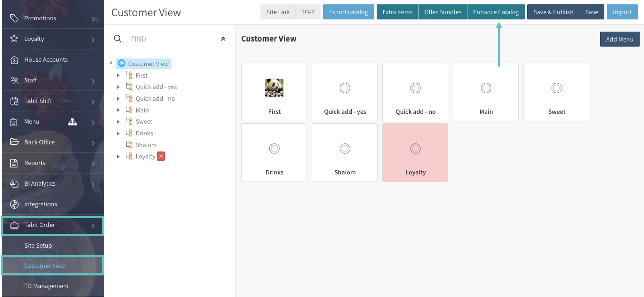Click the red delete X beside Loyalty
Image resolution: width=644 pixels, height=297 pixels.
click(161, 156)
